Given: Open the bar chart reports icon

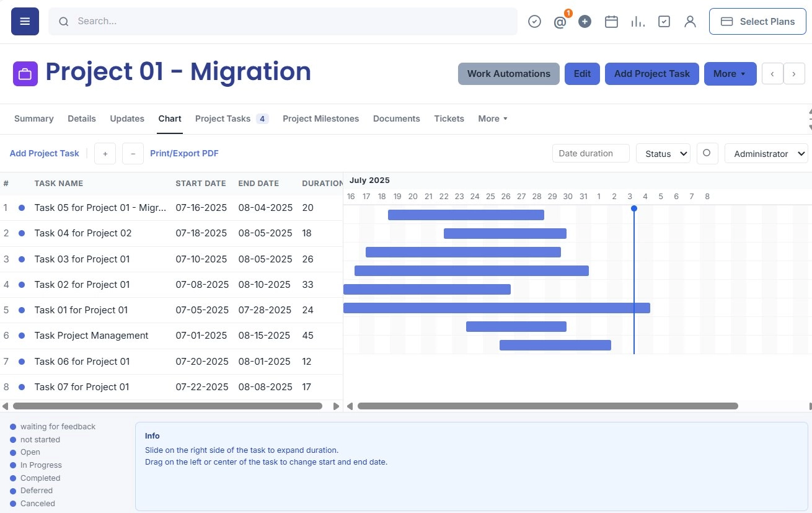Looking at the screenshot, I should pos(637,22).
